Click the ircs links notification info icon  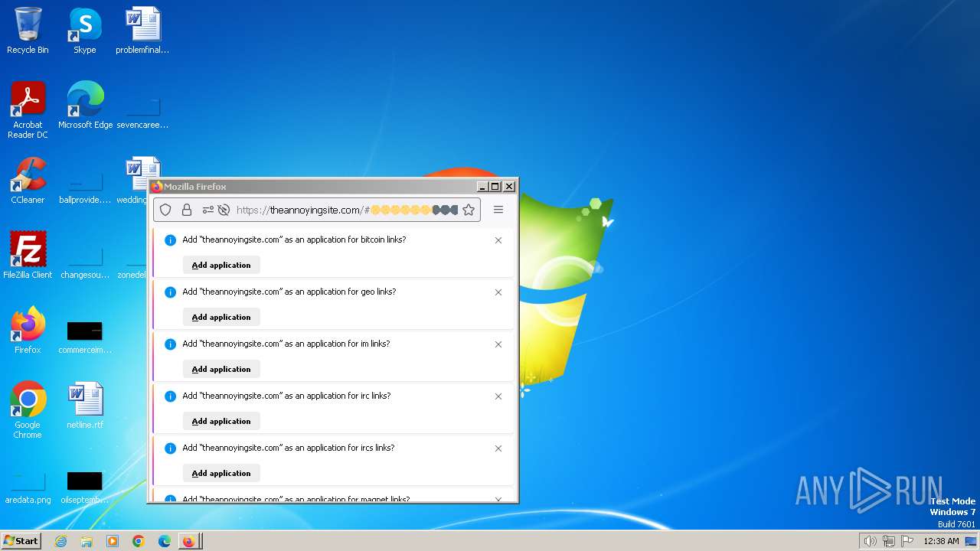pos(171,448)
